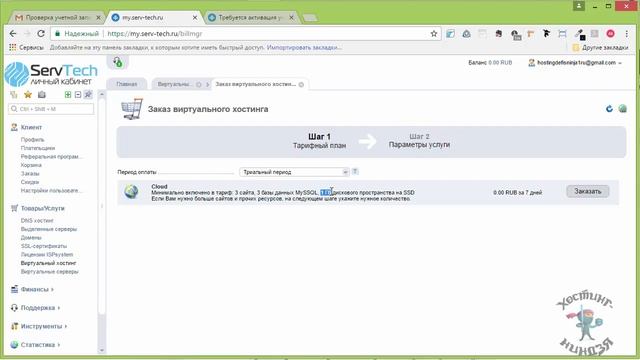
Task: Open Заказы in sidebar
Action: (x=30, y=173)
